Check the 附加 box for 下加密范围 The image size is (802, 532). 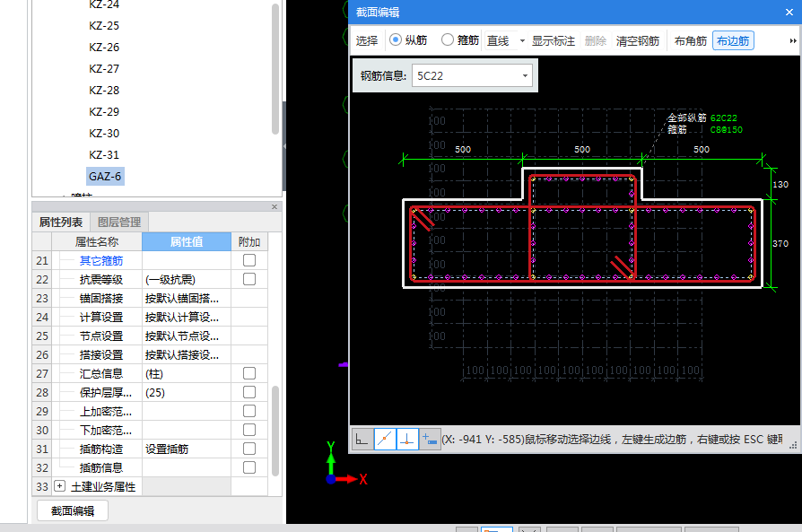249,431
